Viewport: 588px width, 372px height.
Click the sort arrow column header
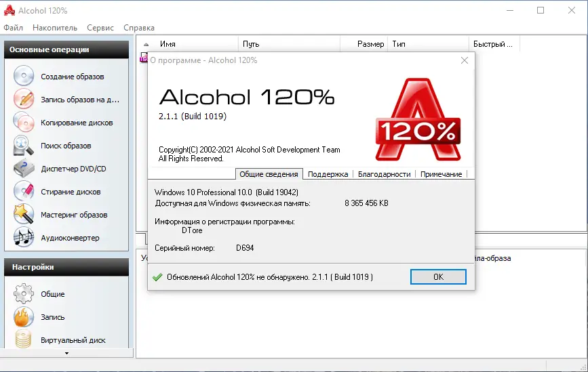point(146,44)
